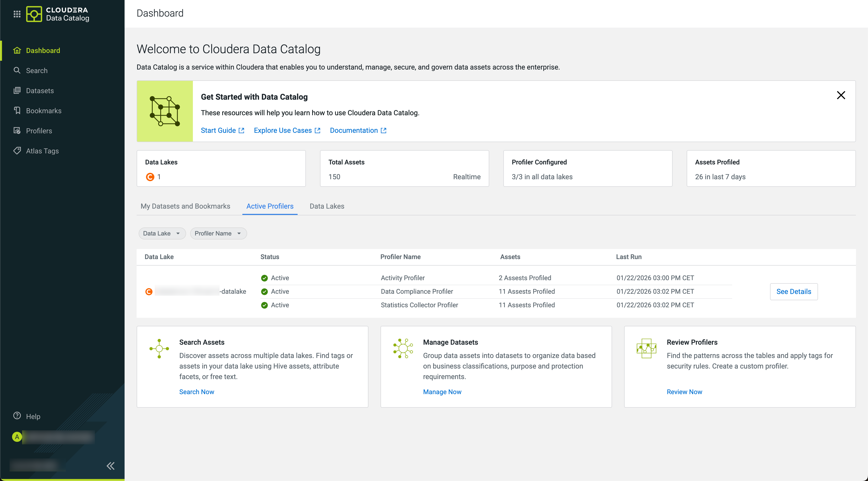
Task: Open Atlas Tags in sidebar
Action: (x=42, y=151)
